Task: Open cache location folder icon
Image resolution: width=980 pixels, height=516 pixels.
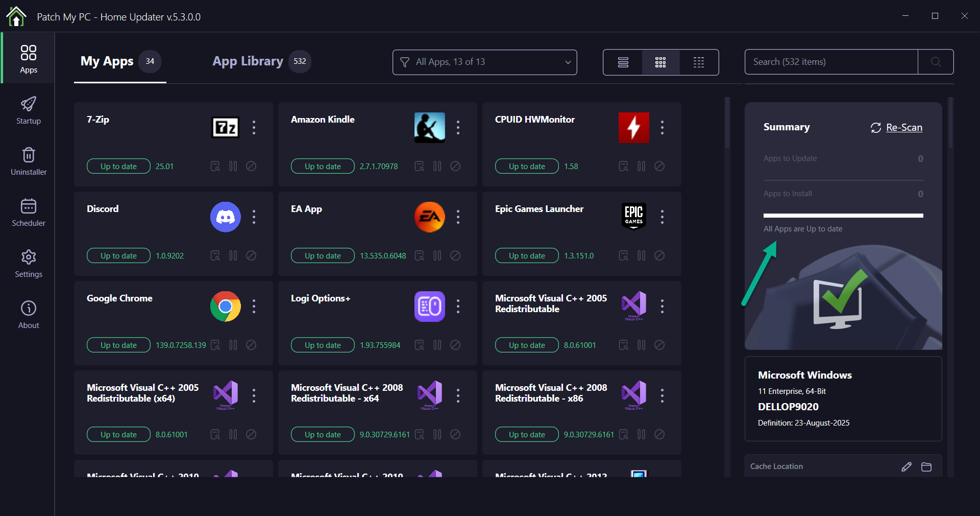Action: [x=926, y=466]
